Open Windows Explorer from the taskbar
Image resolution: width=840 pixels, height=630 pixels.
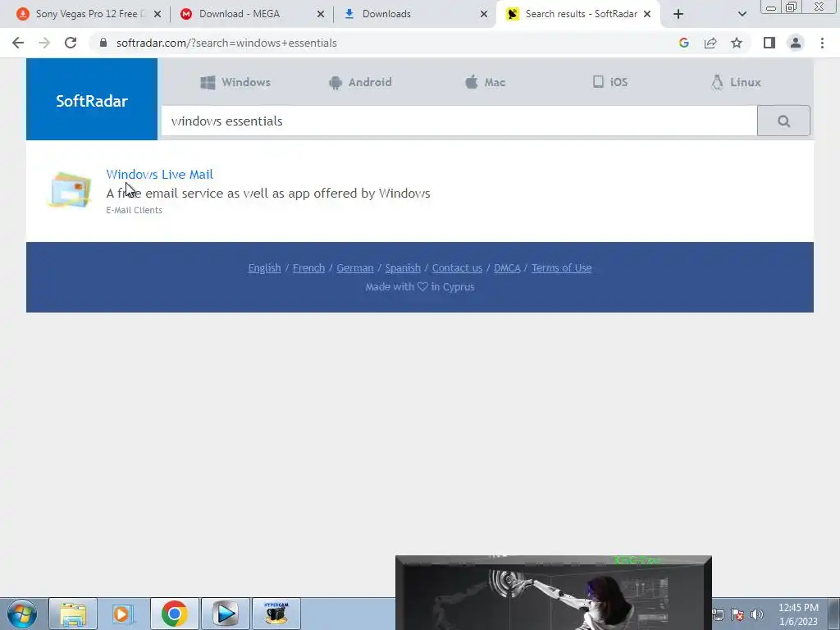pyautogui.click(x=73, y=614)
